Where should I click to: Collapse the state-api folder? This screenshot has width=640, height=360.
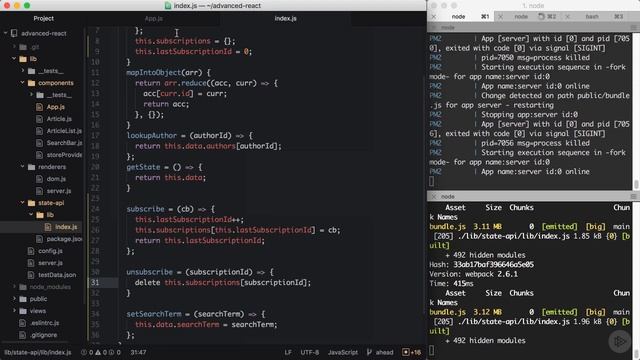click(x=22, y=203)
